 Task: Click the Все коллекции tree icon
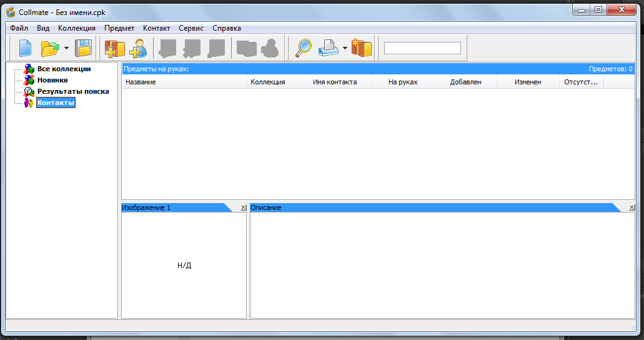coord(29,69)
